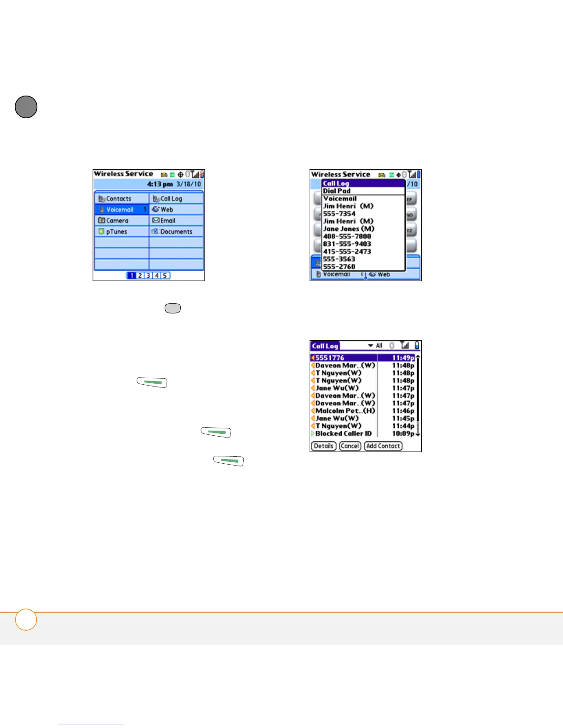Click the Call Log title tab
This screenshot has height=728, width=563.
[325, 346]
